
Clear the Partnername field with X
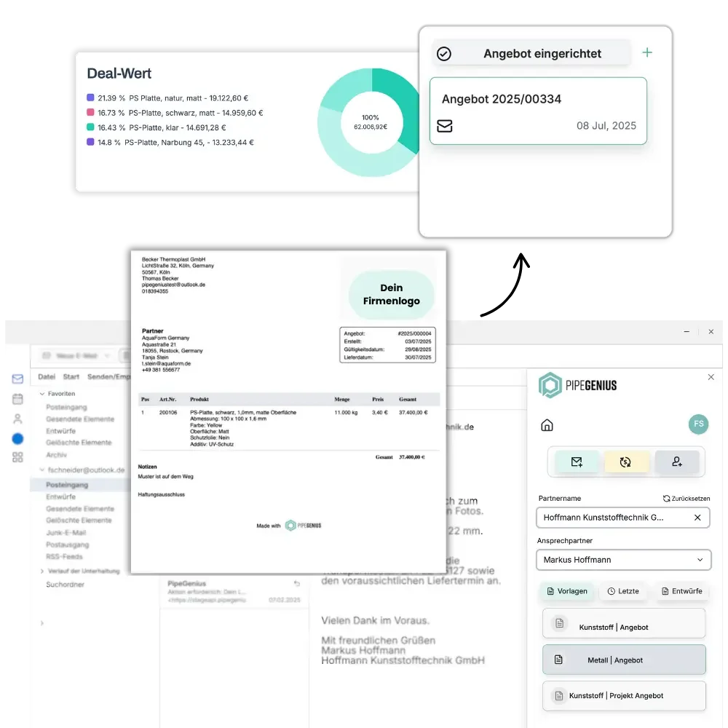[697, 517]
